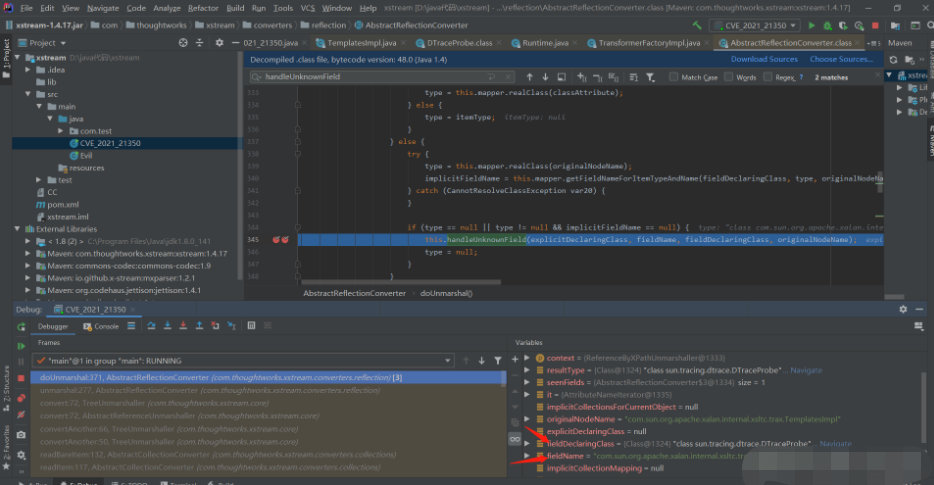Click the Debug panel settings gear

click(x=903, y=310)
